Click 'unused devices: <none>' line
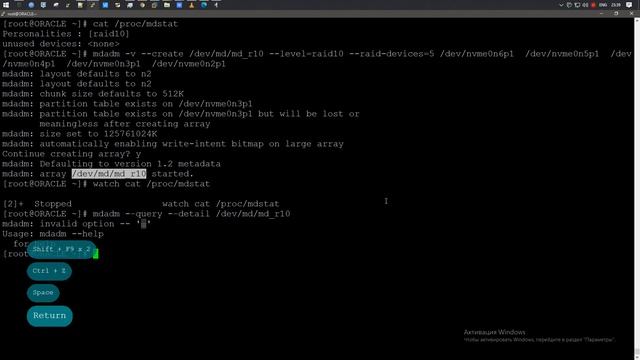This screenshot has height=360, width=640. tap(61, 44)
